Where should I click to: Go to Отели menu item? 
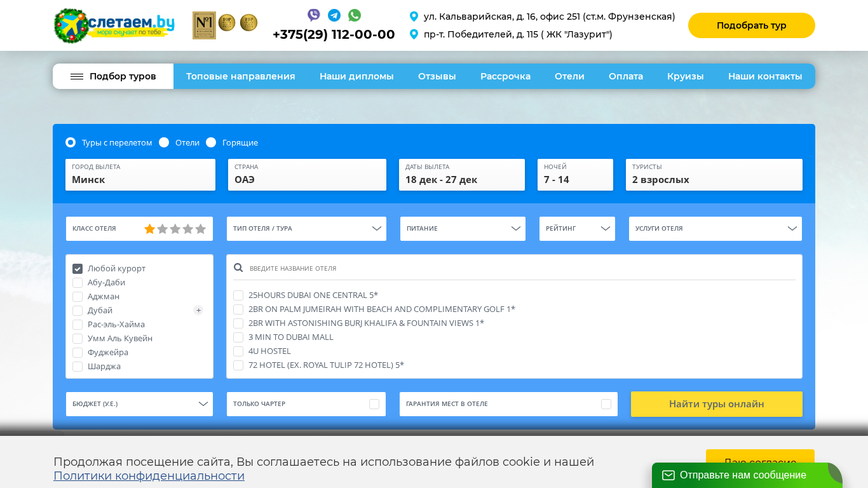(x=569, y=76)
